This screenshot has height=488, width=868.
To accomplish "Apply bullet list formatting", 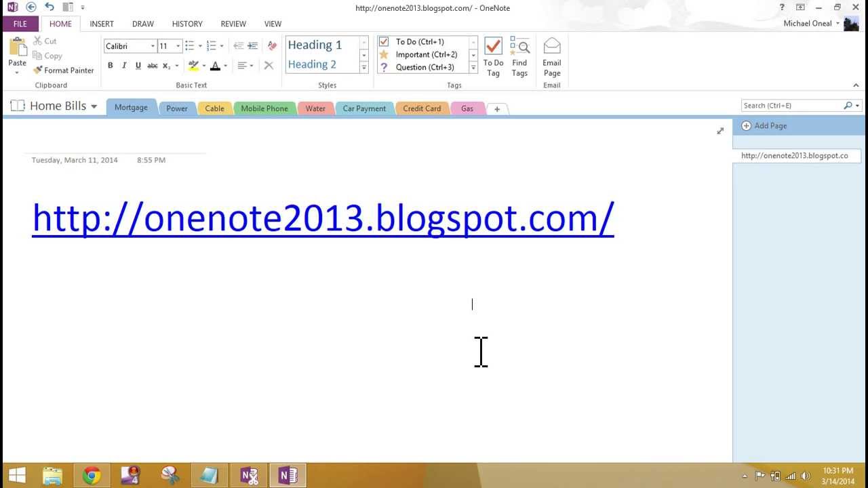I will [x=190, y=46].
